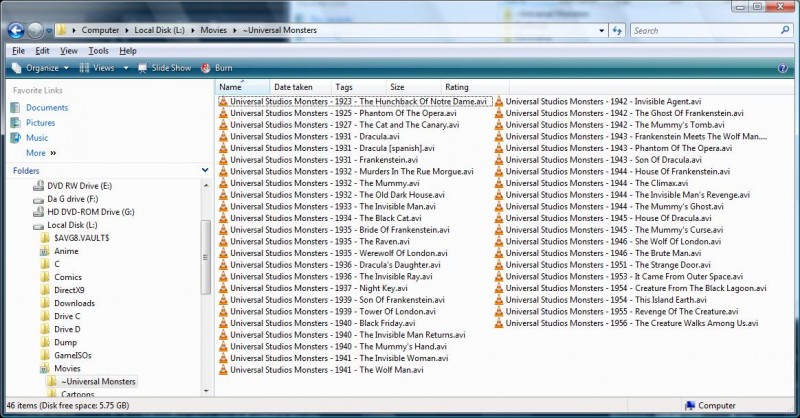Open the File menu

tap(18, 51)
